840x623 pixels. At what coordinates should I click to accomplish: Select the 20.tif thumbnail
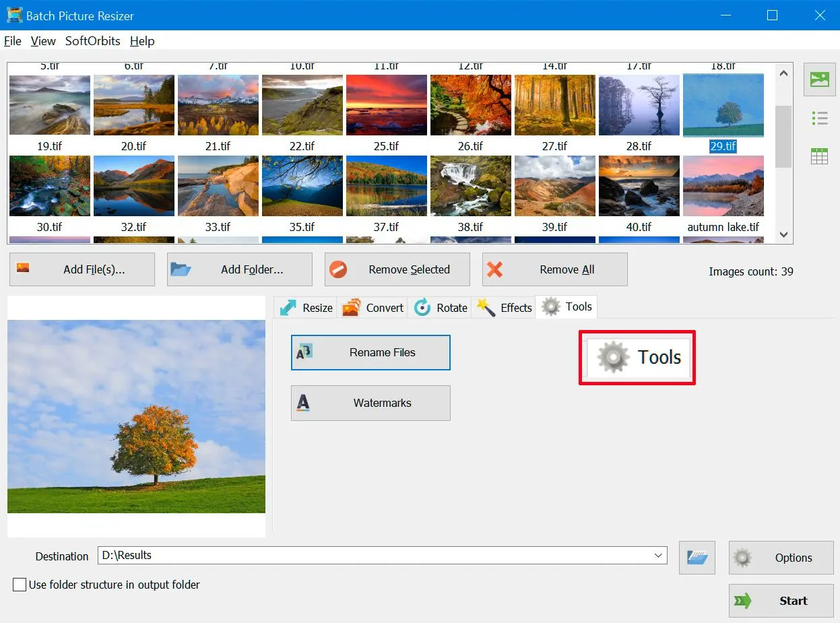pos(134,186)
